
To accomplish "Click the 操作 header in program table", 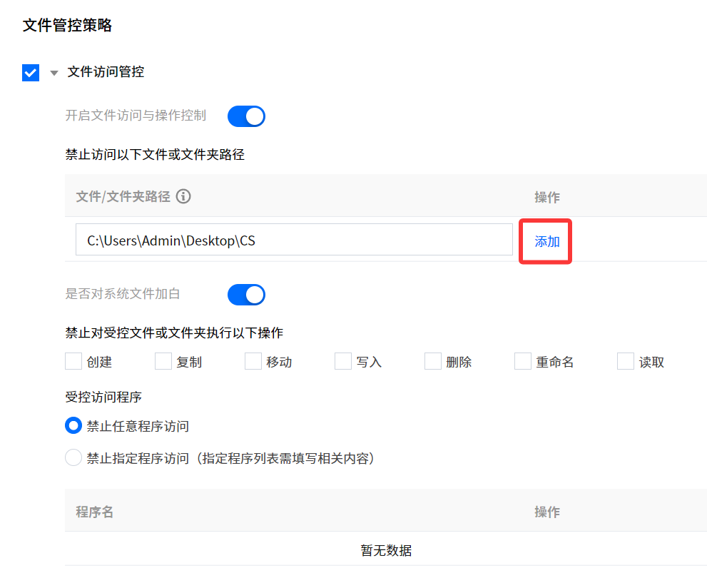I will point(547,512).
